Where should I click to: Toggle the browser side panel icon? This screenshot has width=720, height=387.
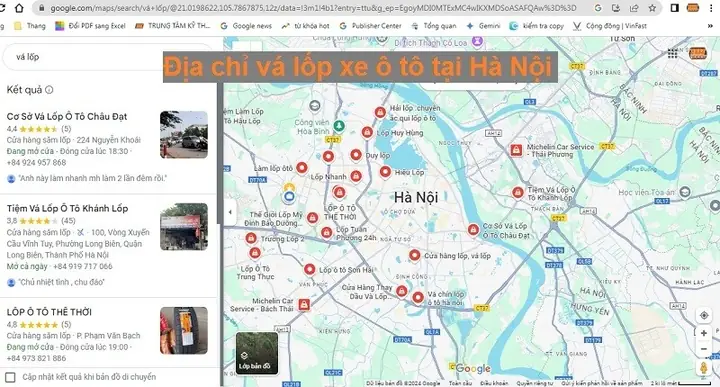click(675, 8)
